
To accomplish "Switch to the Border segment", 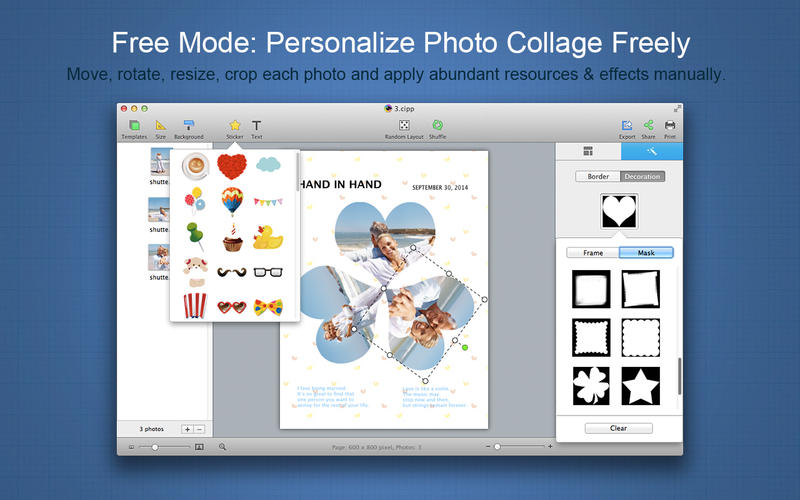I will pos(598,177).
